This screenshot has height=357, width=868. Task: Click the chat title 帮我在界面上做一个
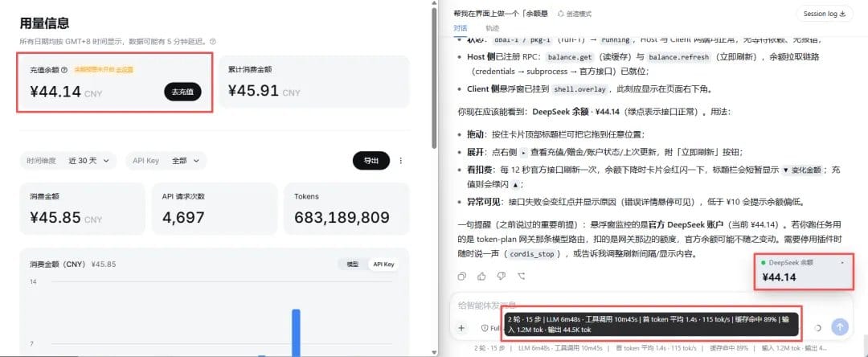click(501, 13)
